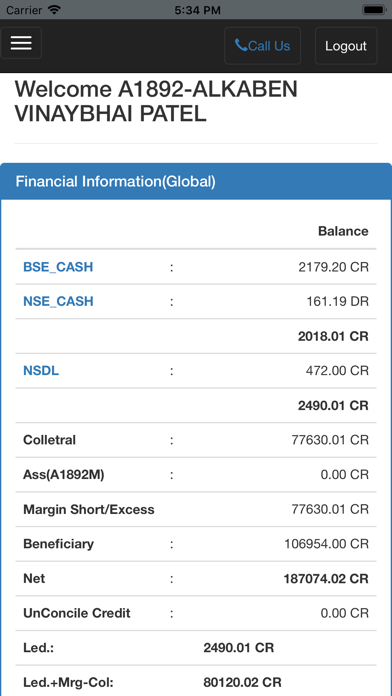The width and height of the screenshot is (392, 696).
Task: Select the NSDL balance 472.00 CR
Action: (337, 371)
